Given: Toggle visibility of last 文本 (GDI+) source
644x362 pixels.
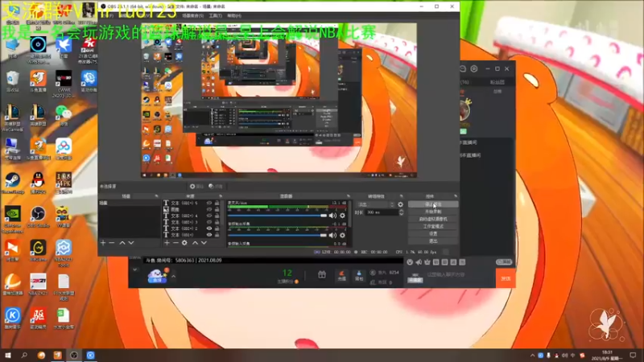Looking at the screenshot, I should tap(209, 235).
